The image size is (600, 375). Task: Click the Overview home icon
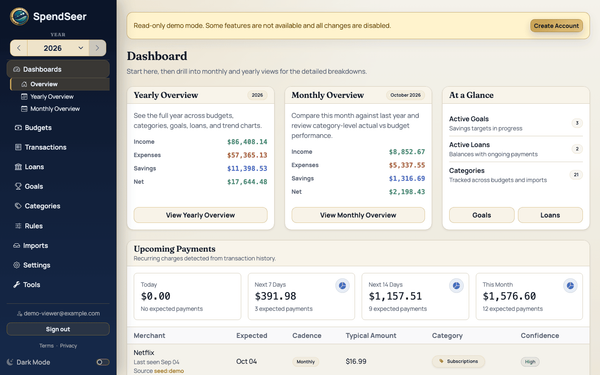(x=24, y=84)
